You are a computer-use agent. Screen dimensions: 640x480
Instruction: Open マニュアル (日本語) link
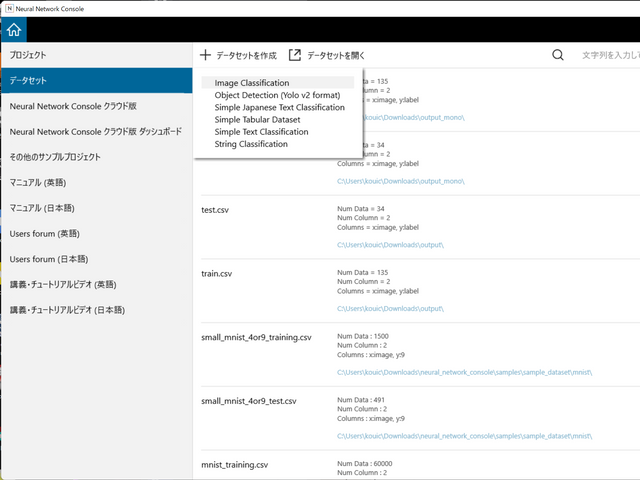[x=97, y=208]
